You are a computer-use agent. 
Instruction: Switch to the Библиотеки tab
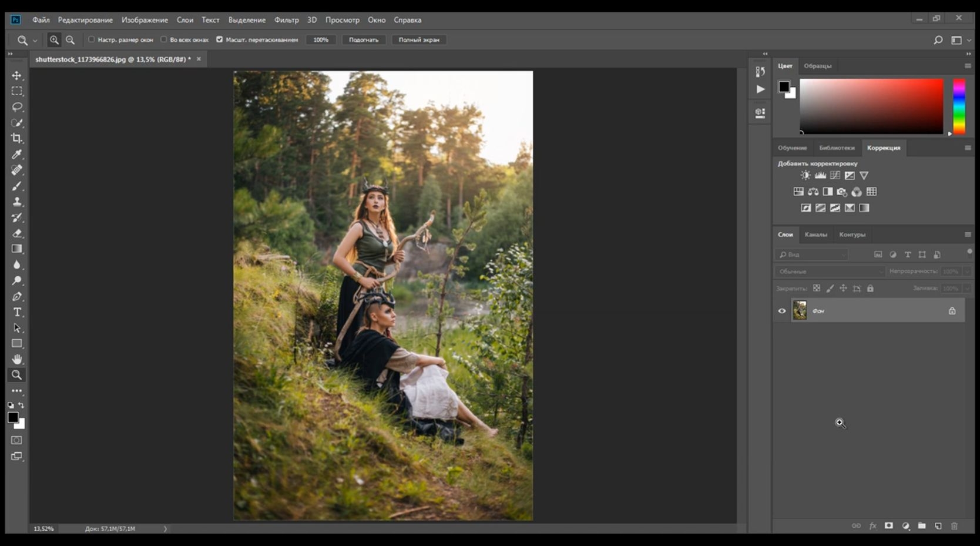click(x=837, y=148)
